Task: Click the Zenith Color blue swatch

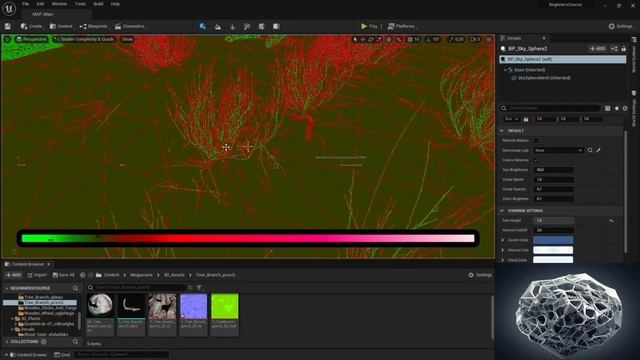Action: pyautogui.click(x=553, y=240)
